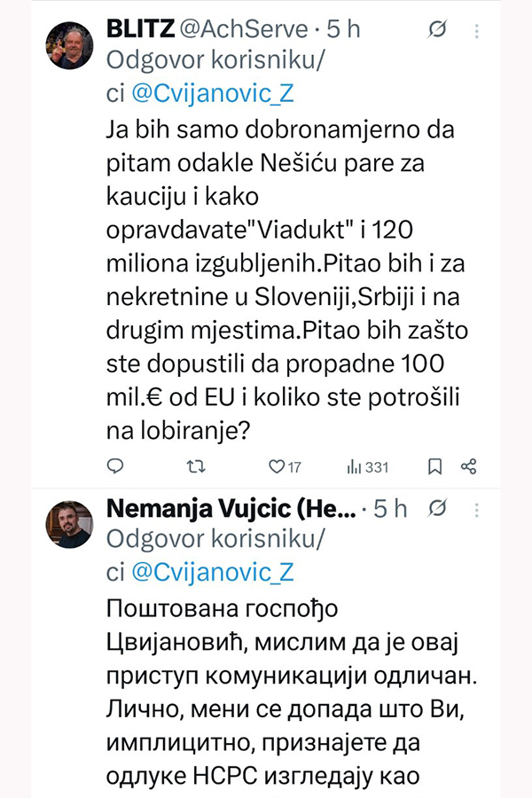
Task: View analytics showing 331 views
Action: tap(367, 465)
